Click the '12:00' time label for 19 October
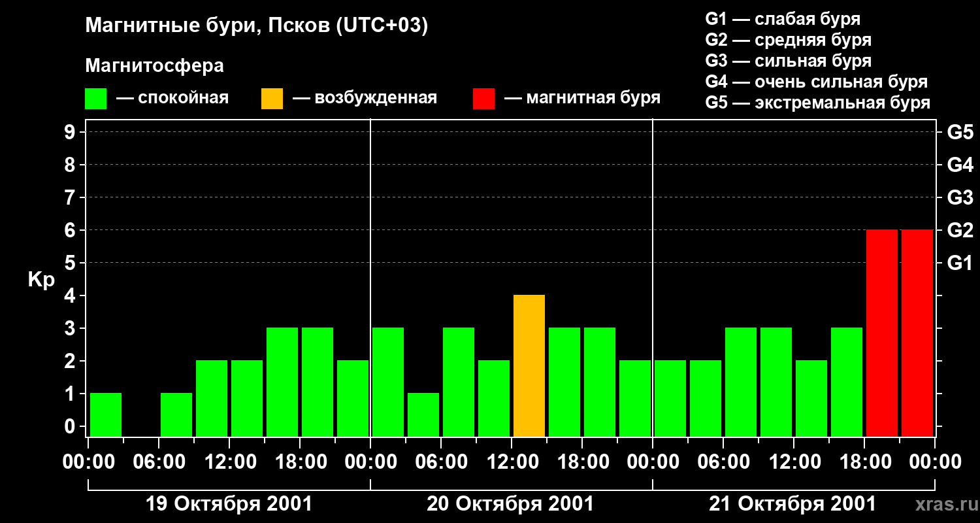The image size is (980, 523). pos(229,462)
